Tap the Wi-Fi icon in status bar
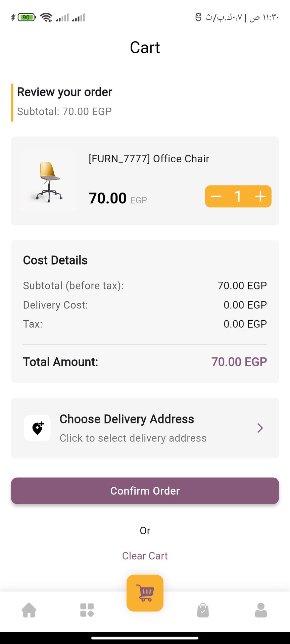Viewport: 290px width, 644px height. point(46,17)
